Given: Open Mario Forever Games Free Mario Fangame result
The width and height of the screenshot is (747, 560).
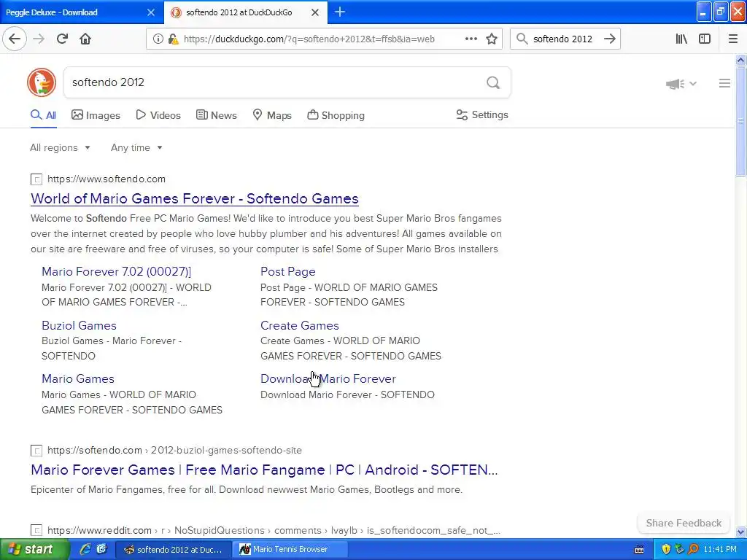Looking at the screenshot, I should (264, 470).
